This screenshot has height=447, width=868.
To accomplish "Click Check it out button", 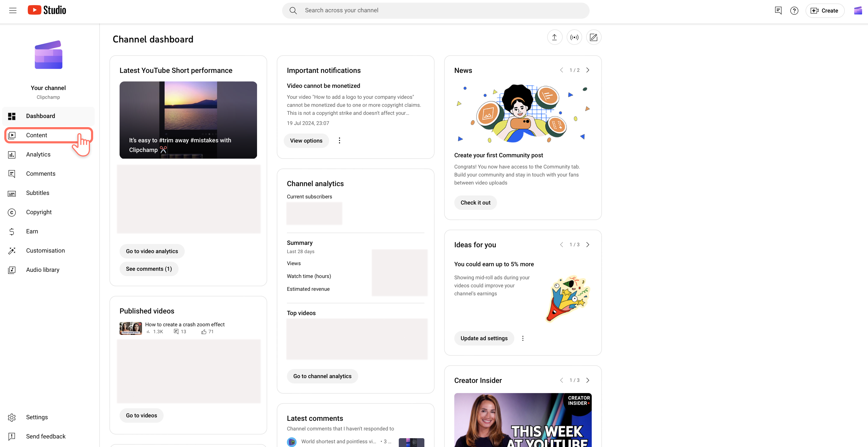I will pos(475,203).
